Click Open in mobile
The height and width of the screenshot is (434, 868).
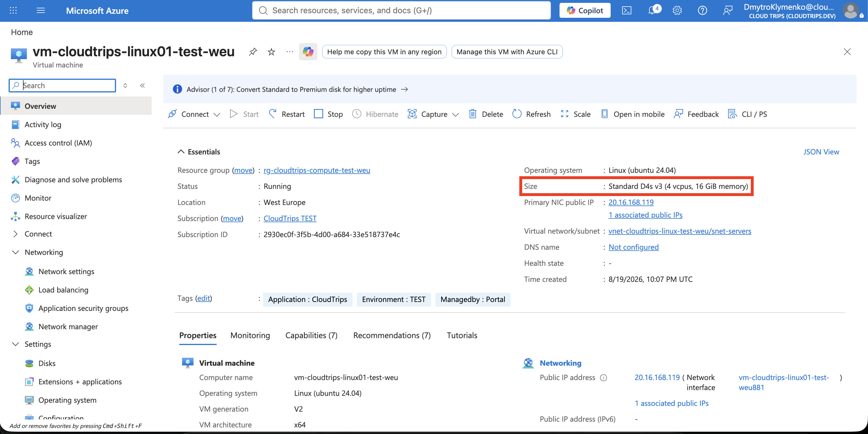tap(633, 114)
